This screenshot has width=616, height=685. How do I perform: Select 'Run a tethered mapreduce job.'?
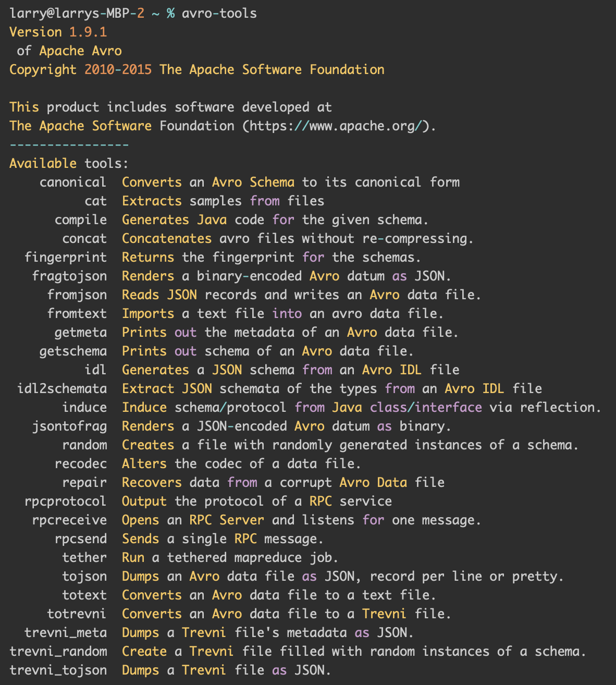click(230, 557)
